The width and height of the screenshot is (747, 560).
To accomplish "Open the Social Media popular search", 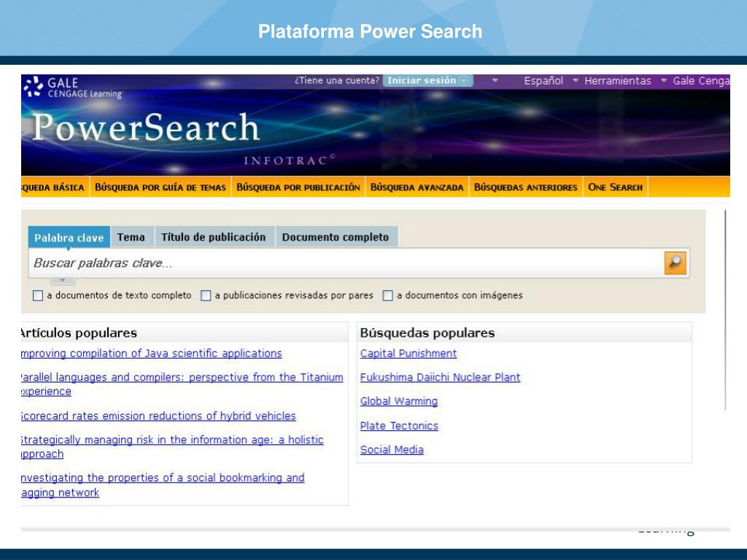I will tap(392, 449).
